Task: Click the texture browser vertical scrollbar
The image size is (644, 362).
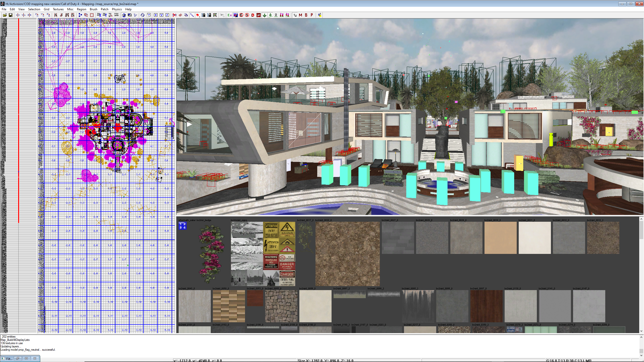Action: coord(641,275)
